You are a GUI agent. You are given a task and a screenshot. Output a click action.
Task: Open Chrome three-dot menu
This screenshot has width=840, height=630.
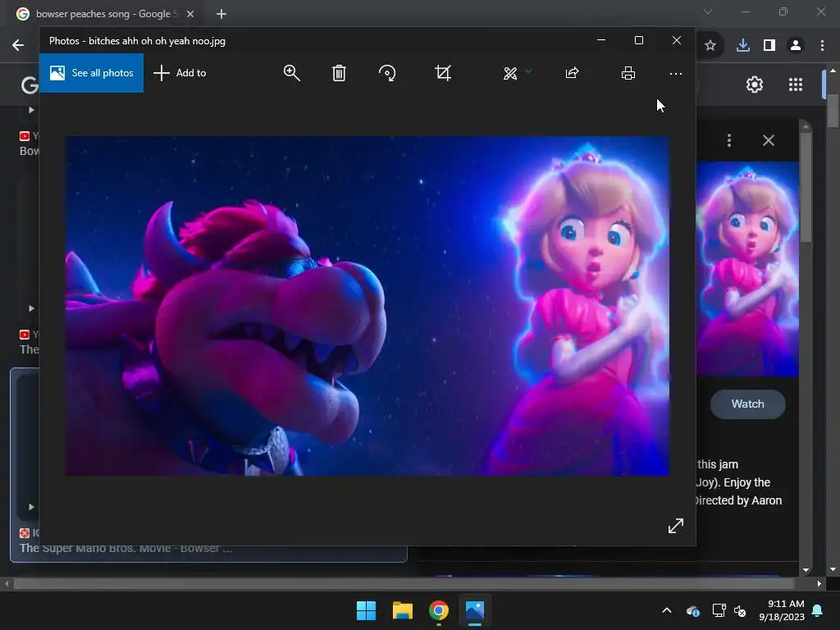[x=822, y=46]
